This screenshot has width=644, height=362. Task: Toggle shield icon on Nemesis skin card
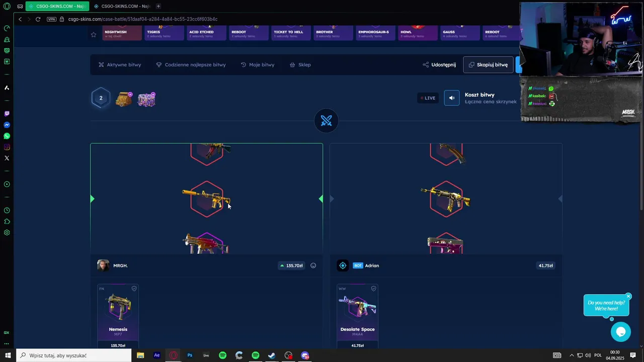(134, 289)
